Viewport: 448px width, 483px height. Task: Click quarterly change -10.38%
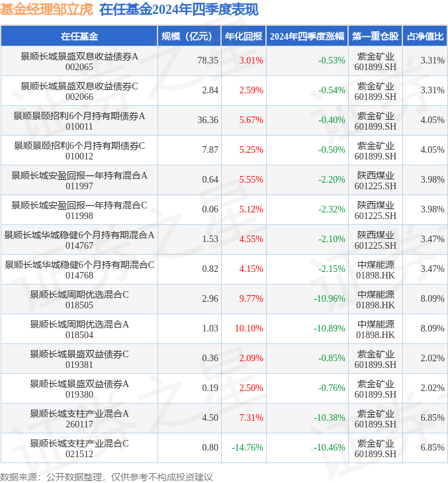330,417
